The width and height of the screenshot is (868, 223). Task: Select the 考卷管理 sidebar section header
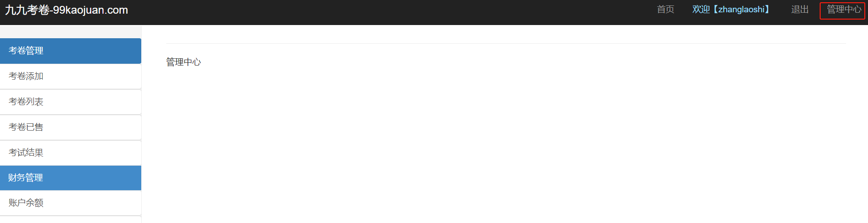(71, 51)
